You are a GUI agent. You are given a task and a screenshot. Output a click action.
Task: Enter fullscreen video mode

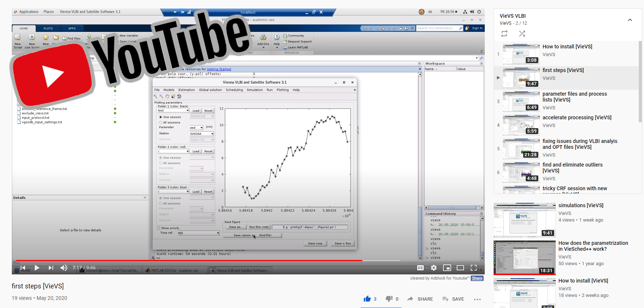tap(474, 268)
